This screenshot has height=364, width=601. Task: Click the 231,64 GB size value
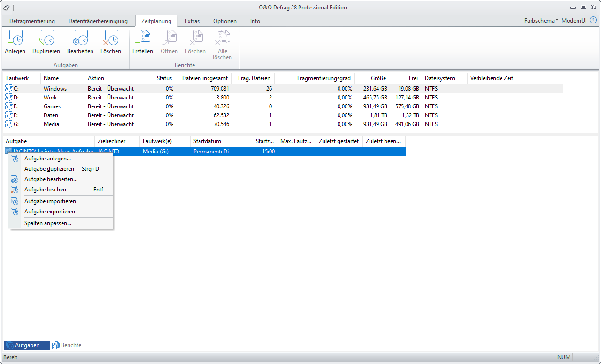(x=375, y=88)
